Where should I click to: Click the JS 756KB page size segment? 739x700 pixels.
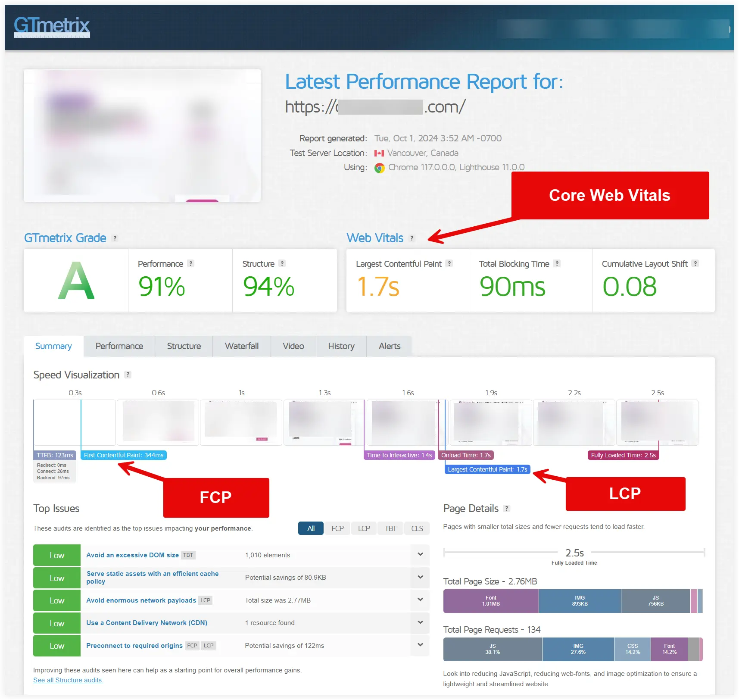pyautogui.click(x=655, y=601)
